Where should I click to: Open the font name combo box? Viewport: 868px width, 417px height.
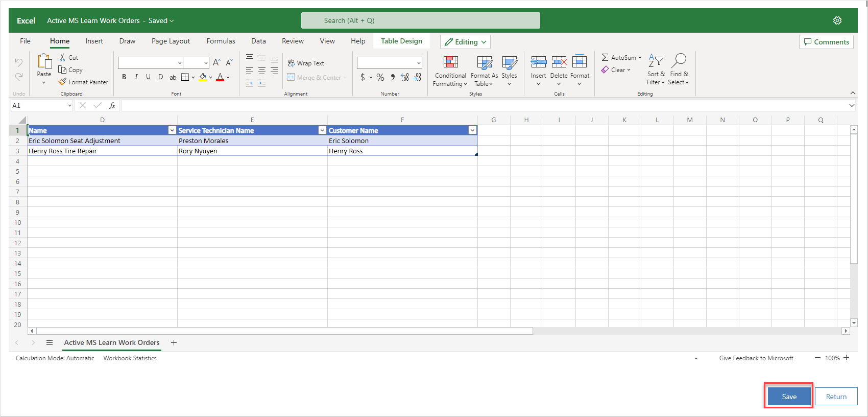(151, 62)
